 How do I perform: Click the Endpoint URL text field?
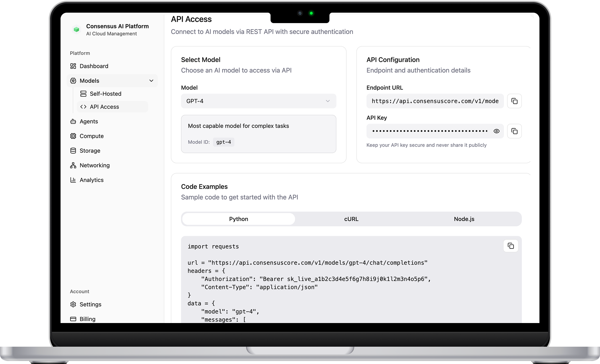(x=435, y=101)
